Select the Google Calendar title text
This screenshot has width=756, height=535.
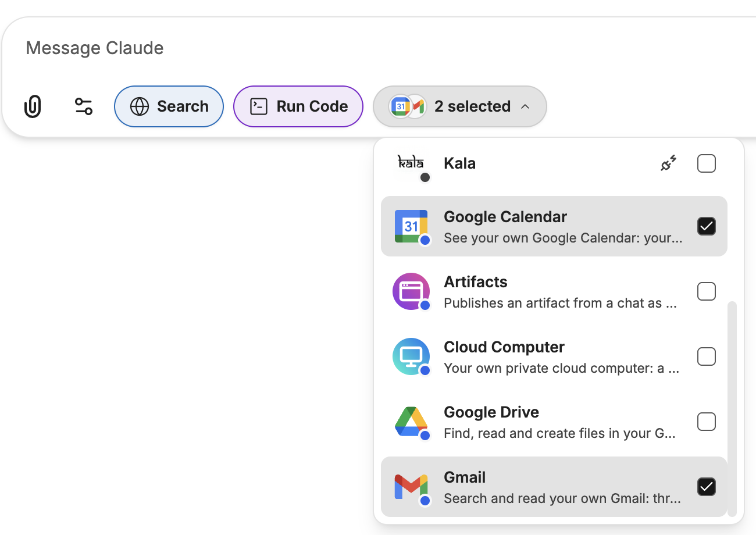pyautogui.click(x=505, y=217)
